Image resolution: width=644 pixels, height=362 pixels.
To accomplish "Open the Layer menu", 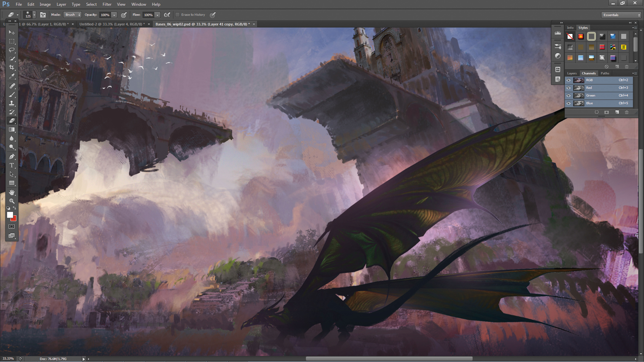I will (61, 4).
